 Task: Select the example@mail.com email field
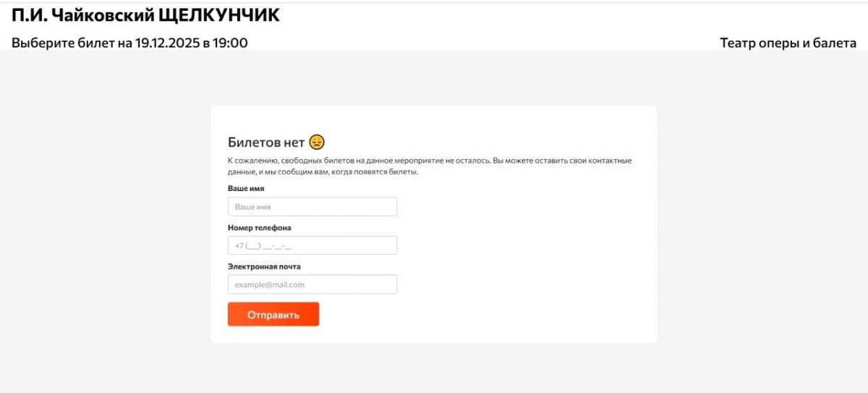tap(312, 284)
